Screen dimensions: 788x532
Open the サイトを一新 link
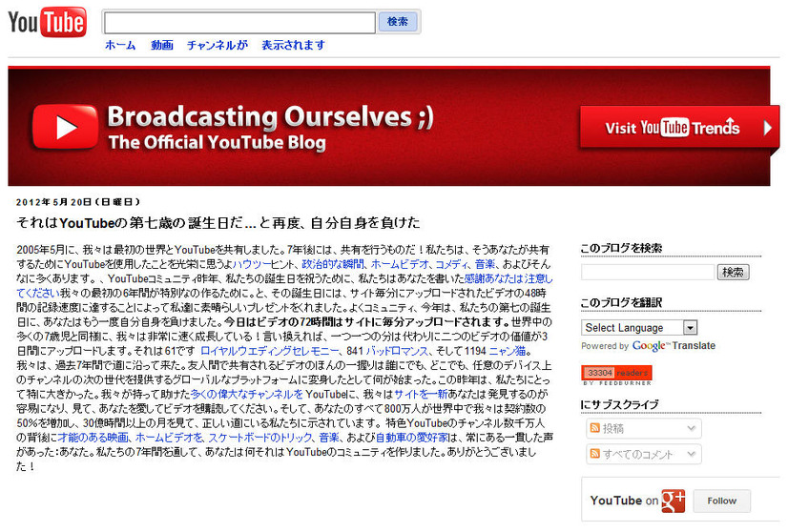pyautogui.click(x=420, y=395)
